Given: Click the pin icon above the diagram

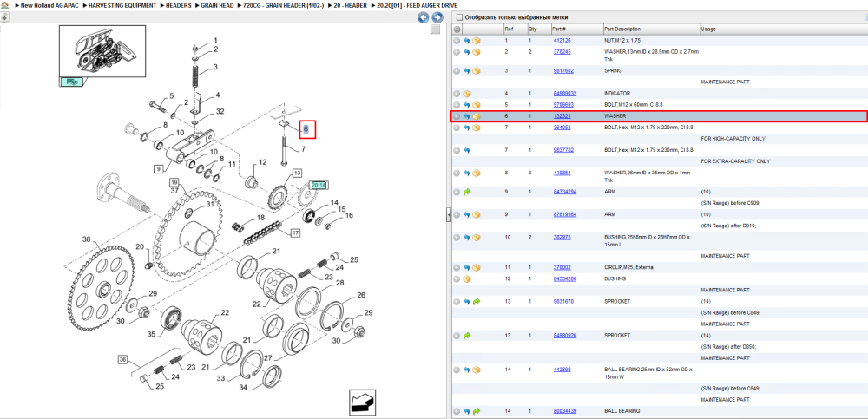Looking at the screenshot, I should (x=5, y=17).
